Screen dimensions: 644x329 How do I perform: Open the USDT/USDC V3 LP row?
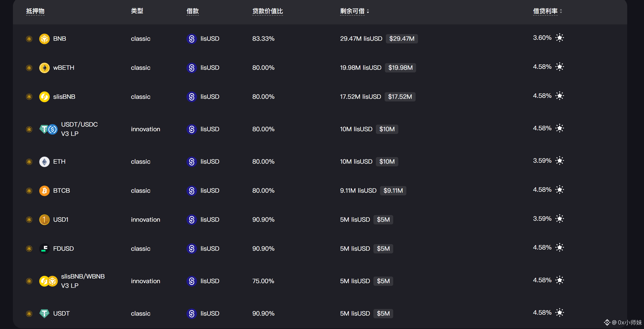[x=79, y=129]
